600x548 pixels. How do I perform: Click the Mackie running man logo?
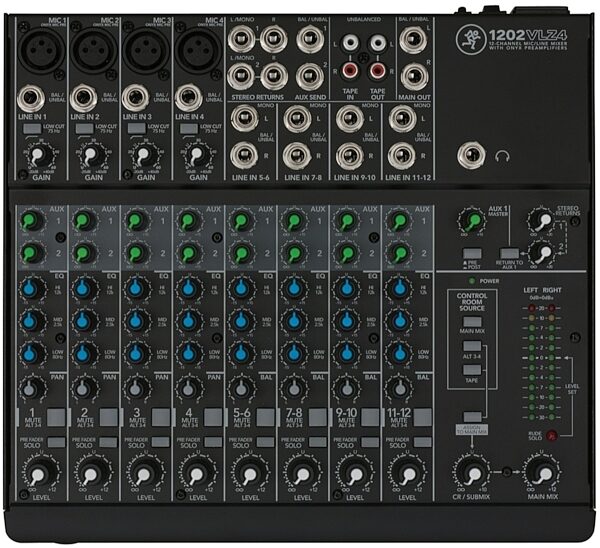pyautogui.click(x=470, y=39)
